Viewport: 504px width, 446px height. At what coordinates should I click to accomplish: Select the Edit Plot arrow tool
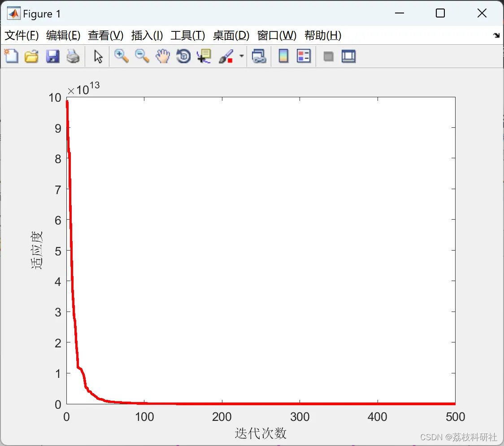click(x=98, y=56)
